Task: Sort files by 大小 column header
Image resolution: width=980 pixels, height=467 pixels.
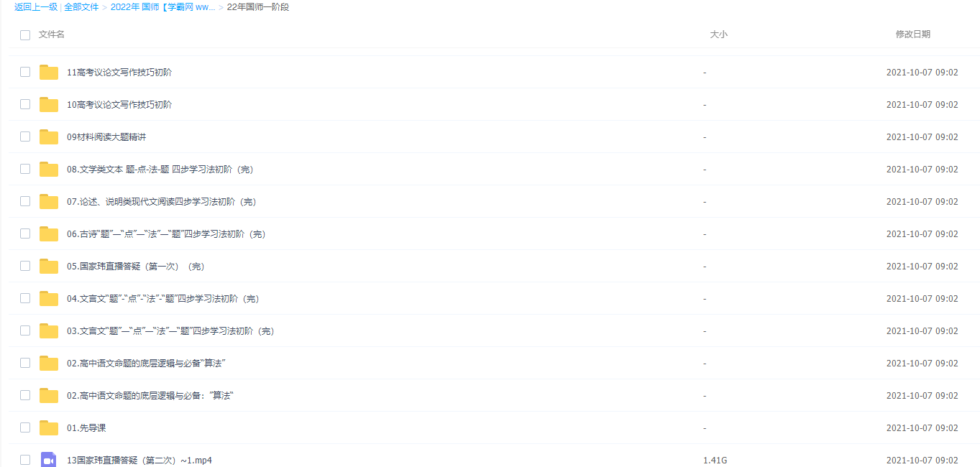Action: click(x=718, y=34)
